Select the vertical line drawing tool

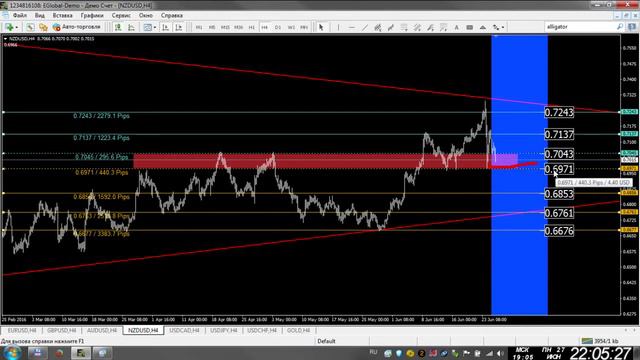coord(338,27)
